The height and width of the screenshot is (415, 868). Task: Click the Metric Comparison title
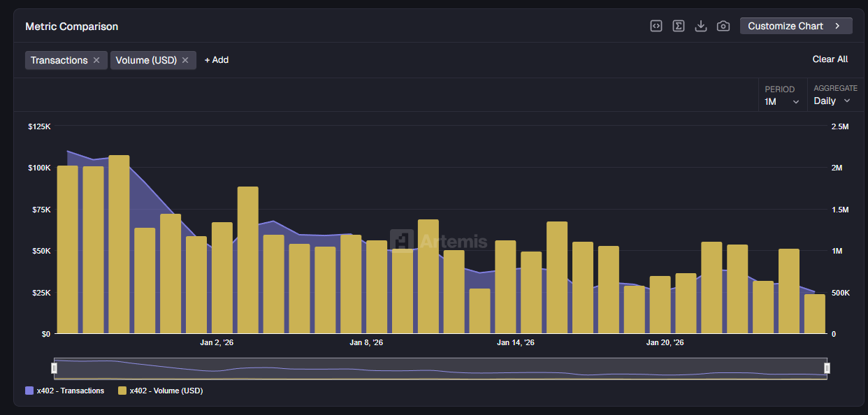tap(72, 27)
